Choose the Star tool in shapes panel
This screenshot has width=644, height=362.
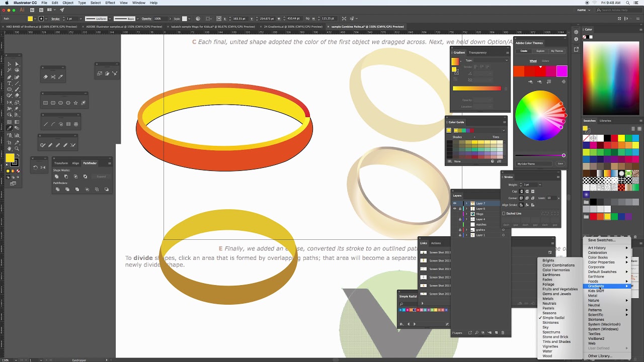[76, 103]
